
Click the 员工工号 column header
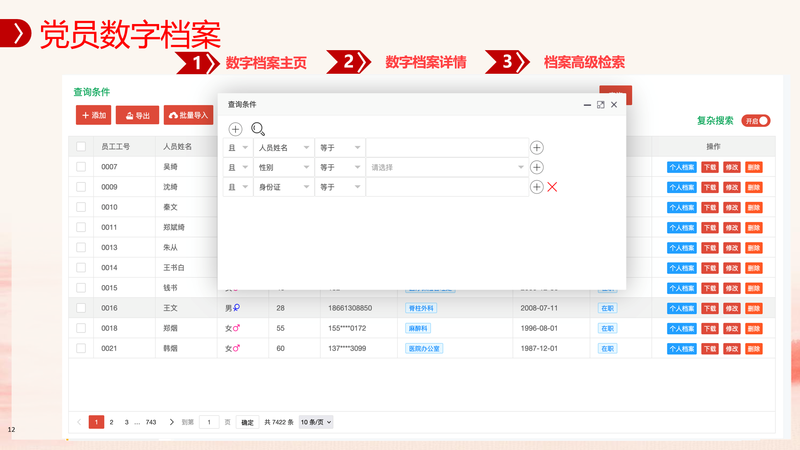(x=115, y=146)
